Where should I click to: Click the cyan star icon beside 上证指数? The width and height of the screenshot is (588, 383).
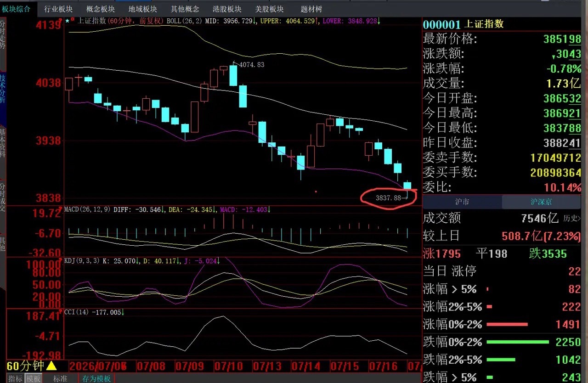pyautogui.click(x=67, y=21)
